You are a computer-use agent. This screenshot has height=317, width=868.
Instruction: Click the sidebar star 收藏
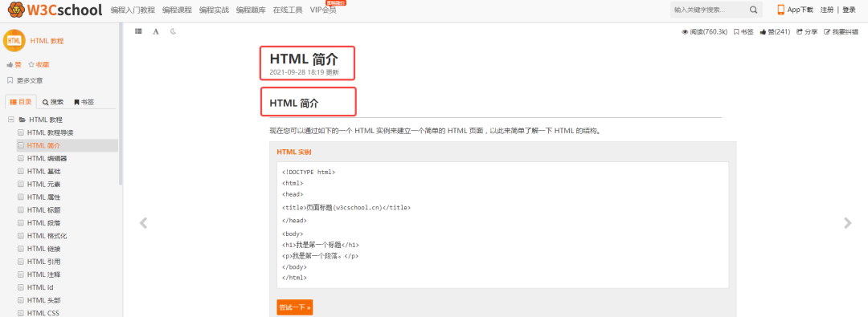[39, 65]
